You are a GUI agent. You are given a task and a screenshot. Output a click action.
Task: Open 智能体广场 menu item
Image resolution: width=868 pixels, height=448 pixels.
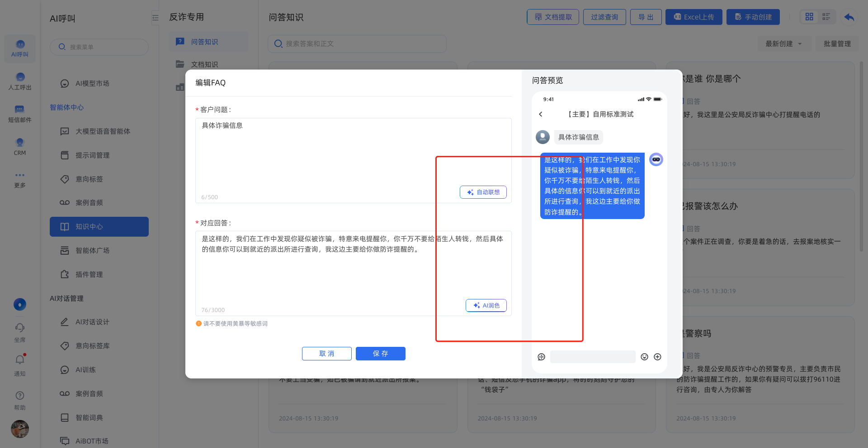pos(99,250)
